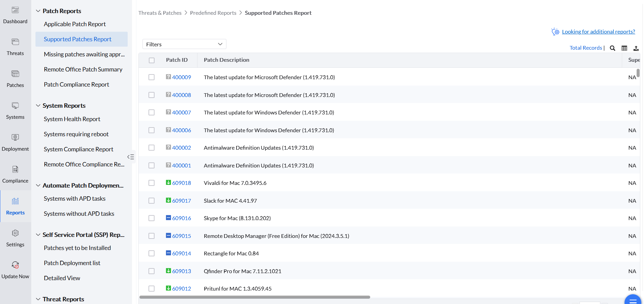The image size is (644, 304).
Task: Open Missing patches awaiting approval report
Action: click(84, 54)
